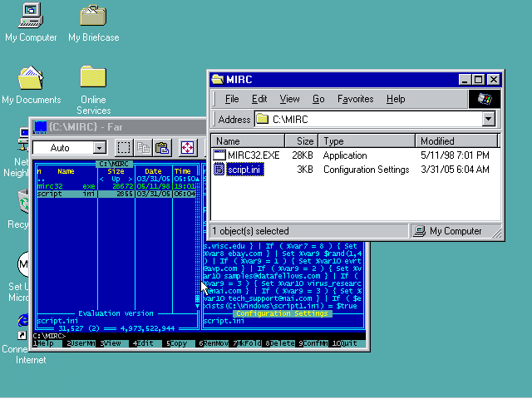Click the Paste icon in Far window toolbar

(x=162, y=148)
